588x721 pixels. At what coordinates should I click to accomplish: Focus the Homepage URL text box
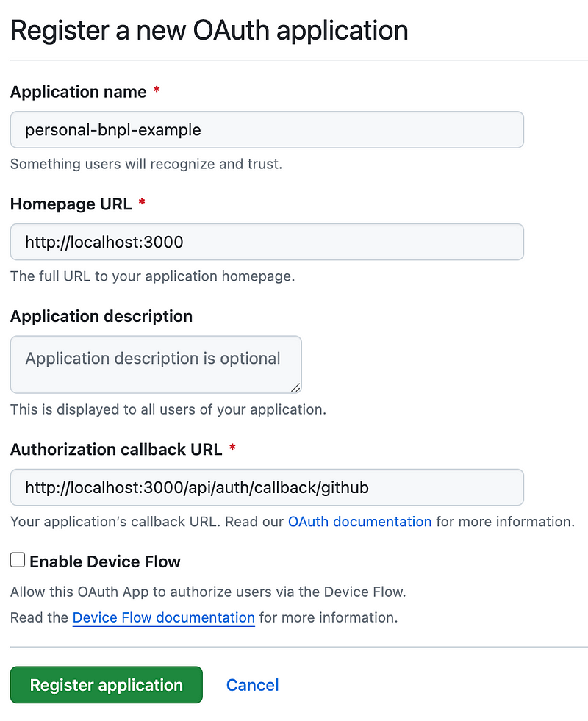266,242
